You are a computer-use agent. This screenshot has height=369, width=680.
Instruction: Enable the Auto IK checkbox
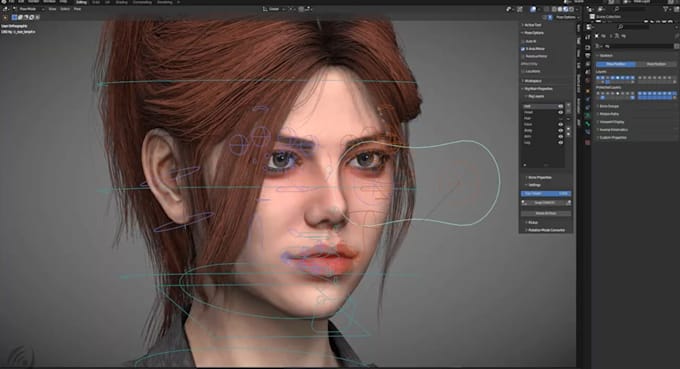523,41
